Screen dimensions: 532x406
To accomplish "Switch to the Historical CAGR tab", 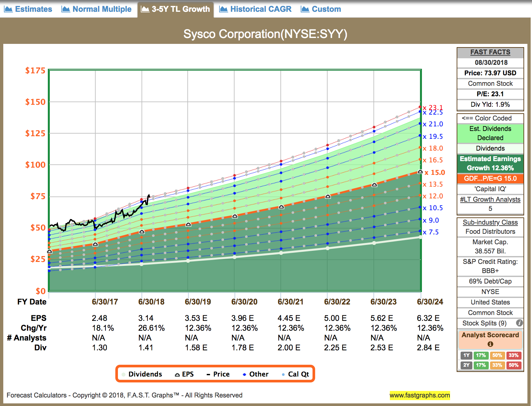I will tap(255, 9).
